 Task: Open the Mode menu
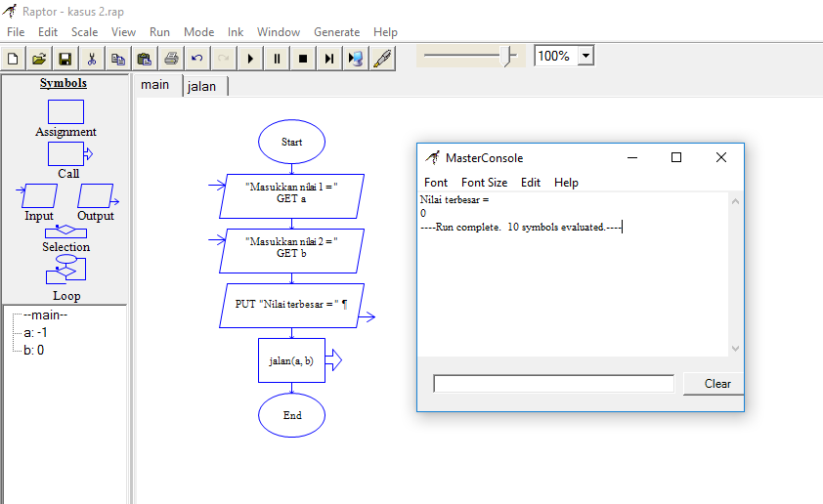pos(199,32)
